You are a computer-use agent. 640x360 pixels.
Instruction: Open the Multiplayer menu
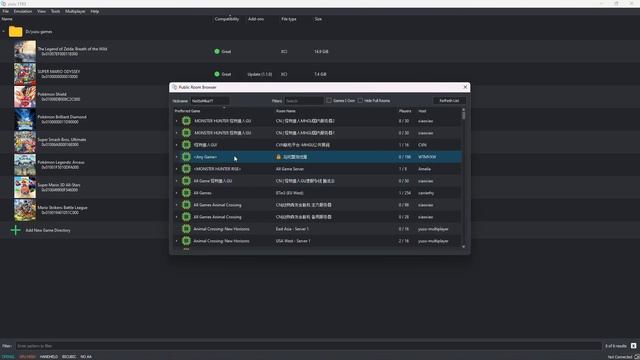click(x=75, y=11)
